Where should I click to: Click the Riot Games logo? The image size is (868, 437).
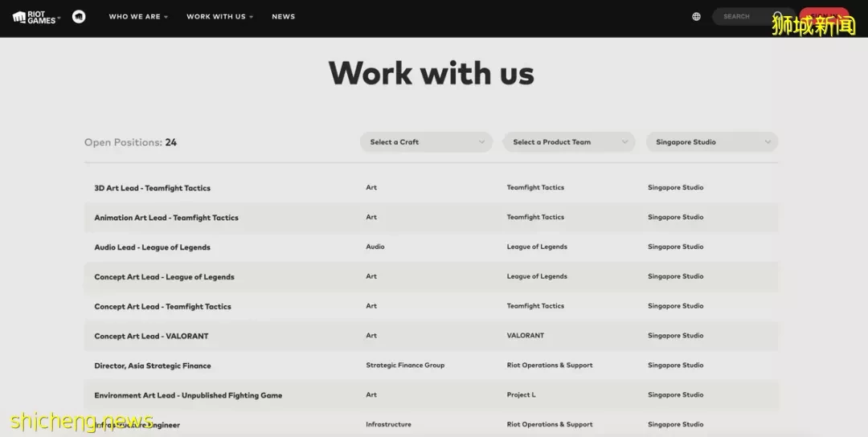pos(36,17)
